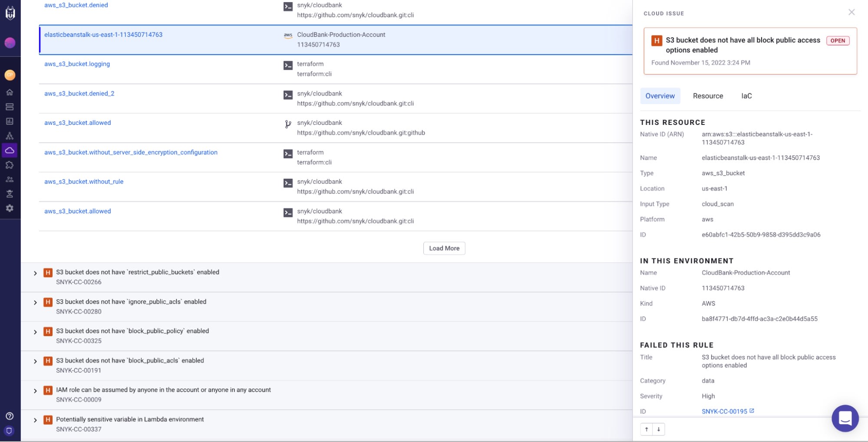
Task: Open the purple organization avatar
Action: 10,43
